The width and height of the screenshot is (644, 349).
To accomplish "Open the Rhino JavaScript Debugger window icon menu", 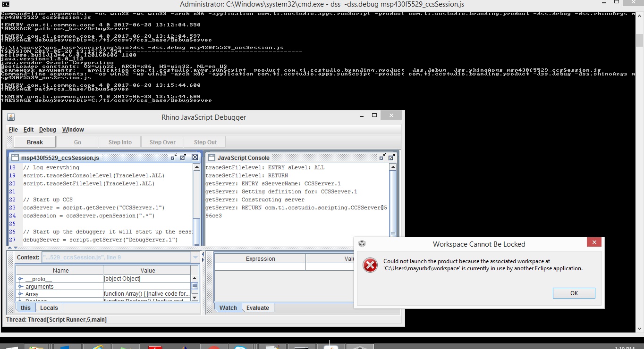I will pos(11,117).
